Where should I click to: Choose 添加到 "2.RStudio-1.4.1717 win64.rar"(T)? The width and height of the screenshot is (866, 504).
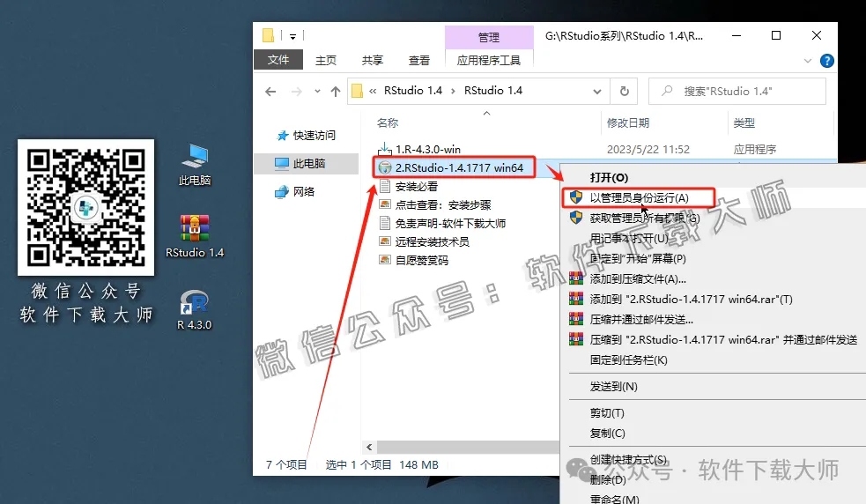tap(691, 299)
